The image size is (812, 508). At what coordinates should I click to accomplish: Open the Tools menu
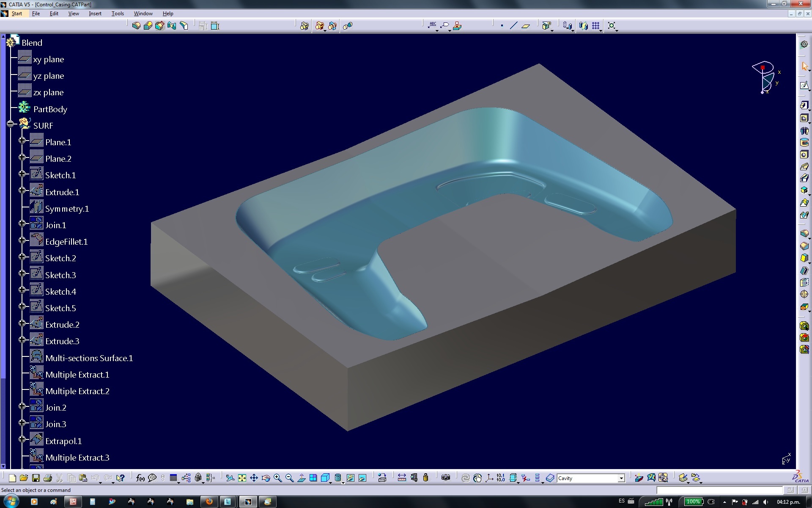click(x=118, y=14)
